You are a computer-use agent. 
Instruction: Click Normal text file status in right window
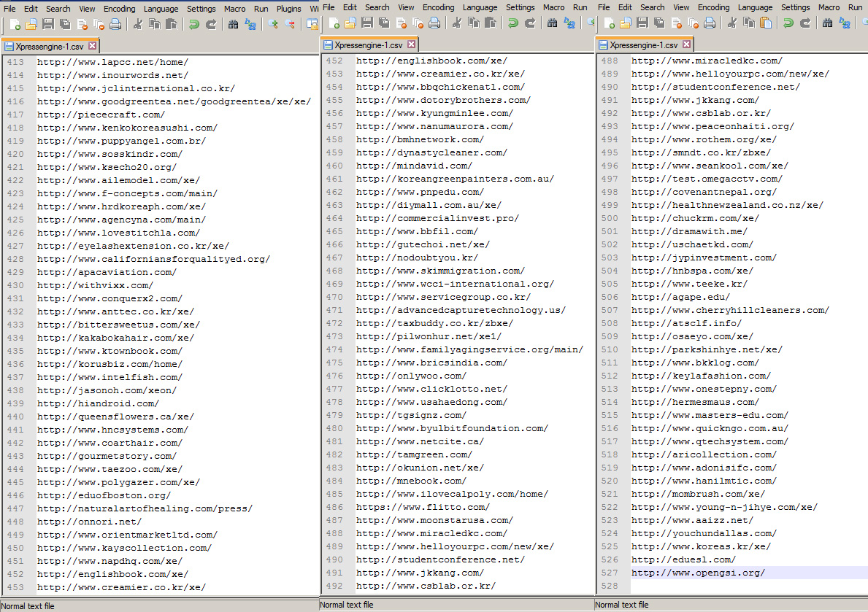pos(622,605)
